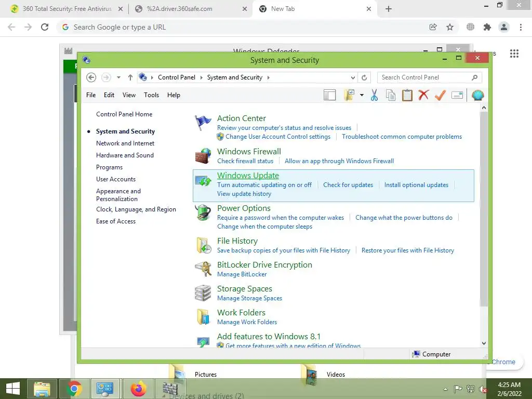Screen dimensions: 532x399
Task: Open Control Panel Home in sidebar
Action: tap(124, 114)
